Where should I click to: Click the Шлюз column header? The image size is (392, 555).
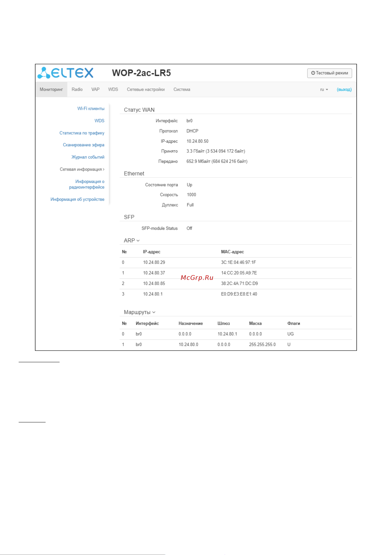click(224, 323)
